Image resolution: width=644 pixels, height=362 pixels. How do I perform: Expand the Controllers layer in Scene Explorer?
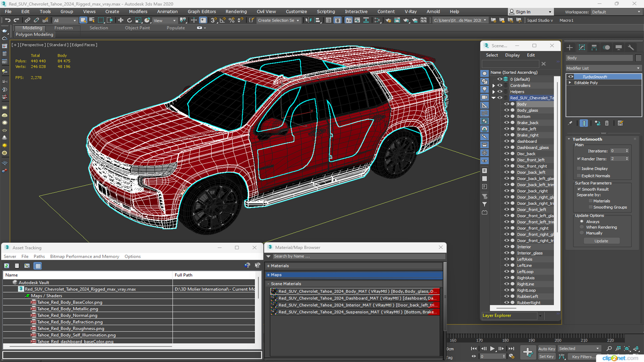pos(493,85)
